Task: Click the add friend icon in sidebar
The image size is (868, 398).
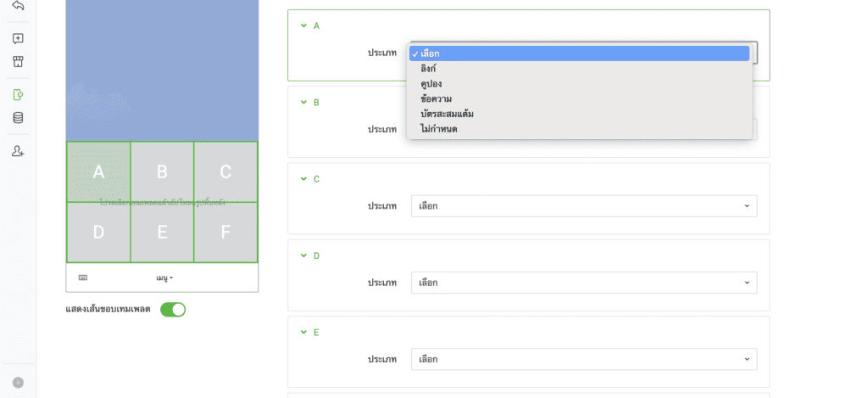Action: click(x=18, y=151)
